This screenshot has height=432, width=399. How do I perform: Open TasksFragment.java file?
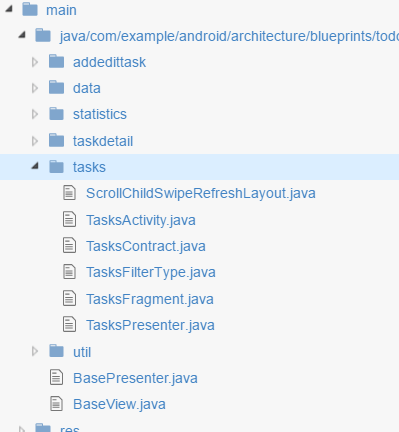150,299
